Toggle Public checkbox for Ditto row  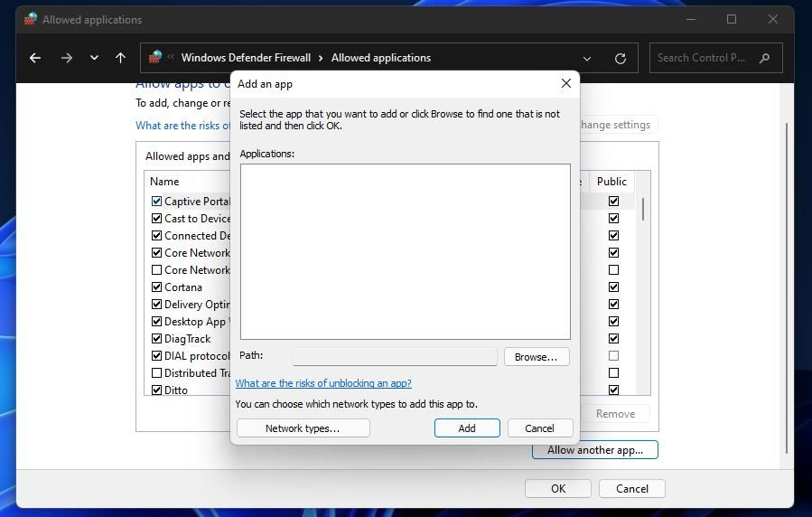(613, 390)
